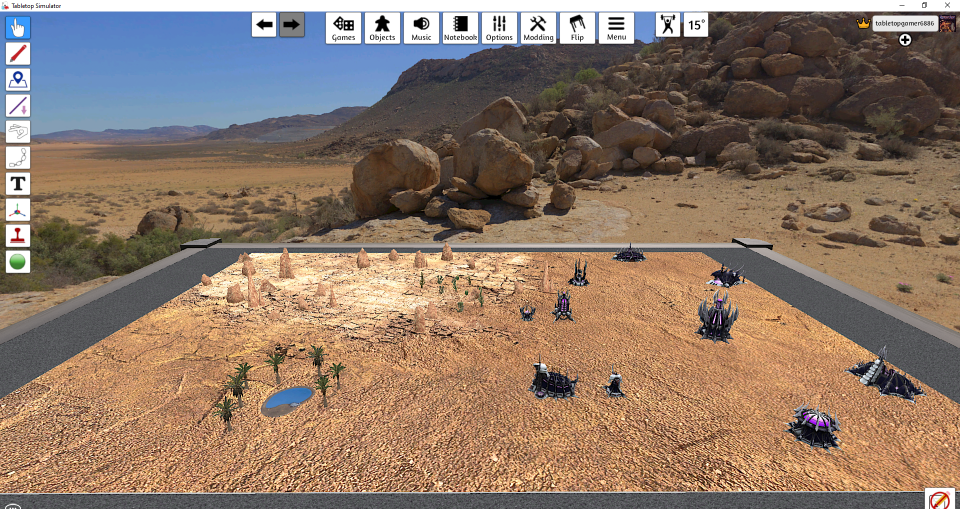Click the tabletopgamer6886 player name
Screen dimensions: 960x509
(905, 23)
